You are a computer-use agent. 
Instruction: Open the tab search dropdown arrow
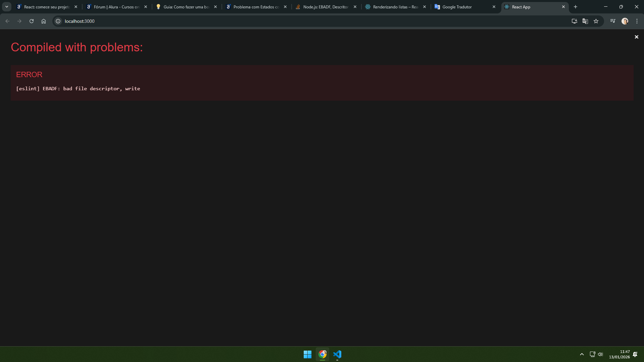tap(7, 7)
